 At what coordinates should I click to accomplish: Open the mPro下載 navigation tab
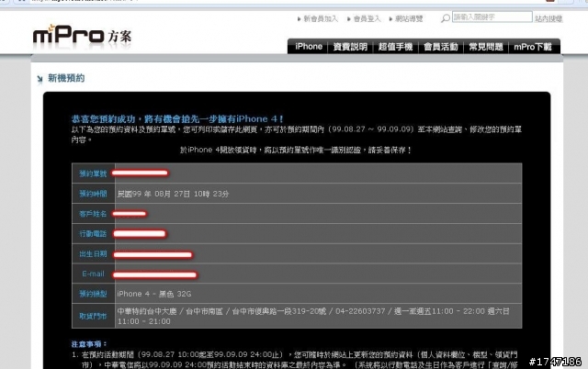(x=533, y=47)
